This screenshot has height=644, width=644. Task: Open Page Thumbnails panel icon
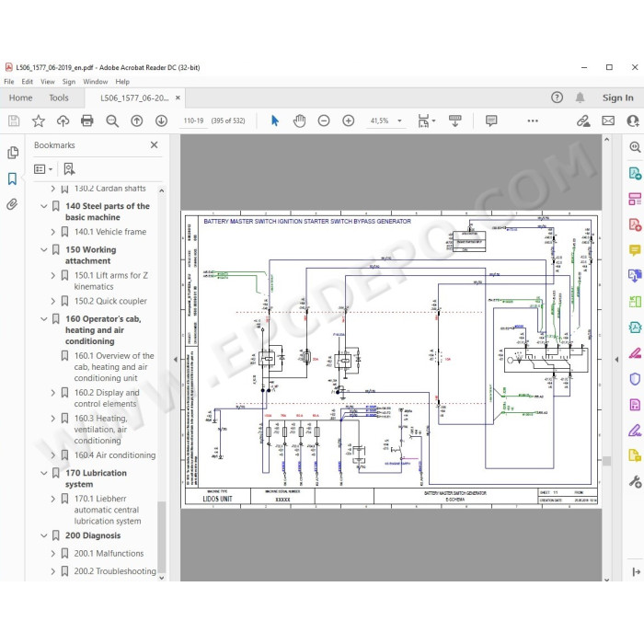[x=13, y=153]
